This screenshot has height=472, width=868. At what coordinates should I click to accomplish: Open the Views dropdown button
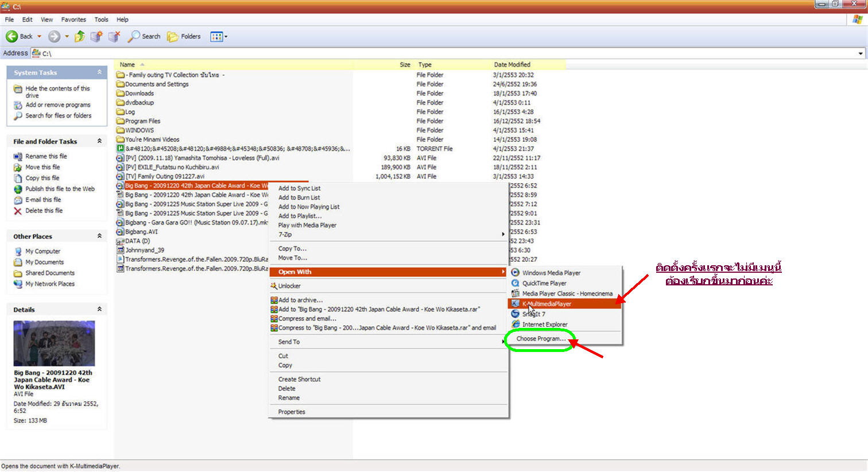(x=219, y=36)
